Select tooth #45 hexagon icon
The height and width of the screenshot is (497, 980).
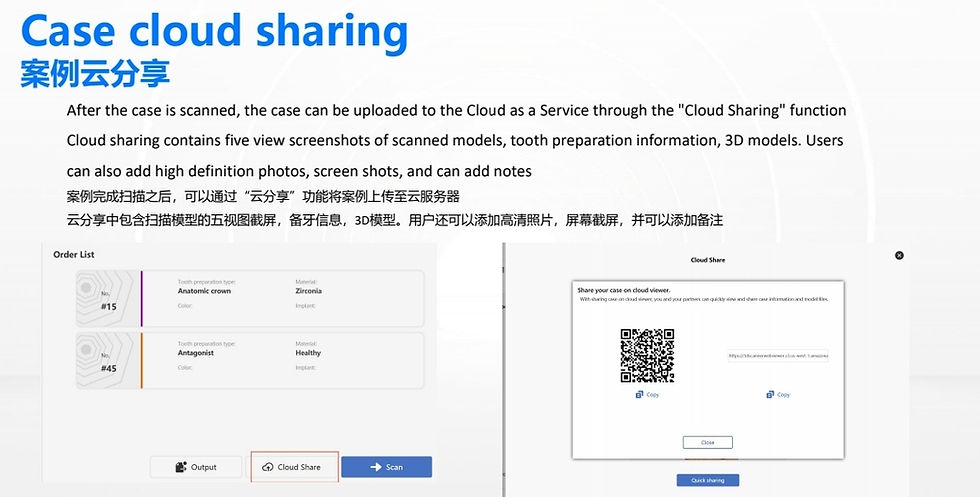[105, 361]
